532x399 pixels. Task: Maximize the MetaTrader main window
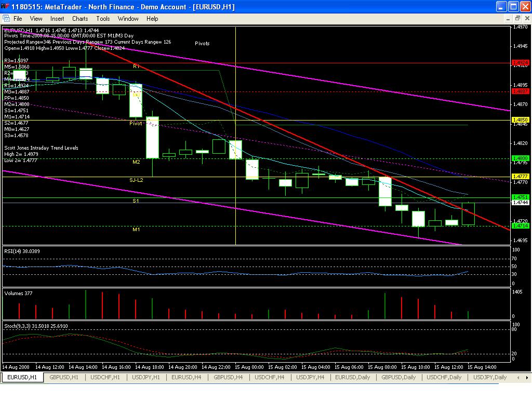pyautogui.click(x=513, y=7)
